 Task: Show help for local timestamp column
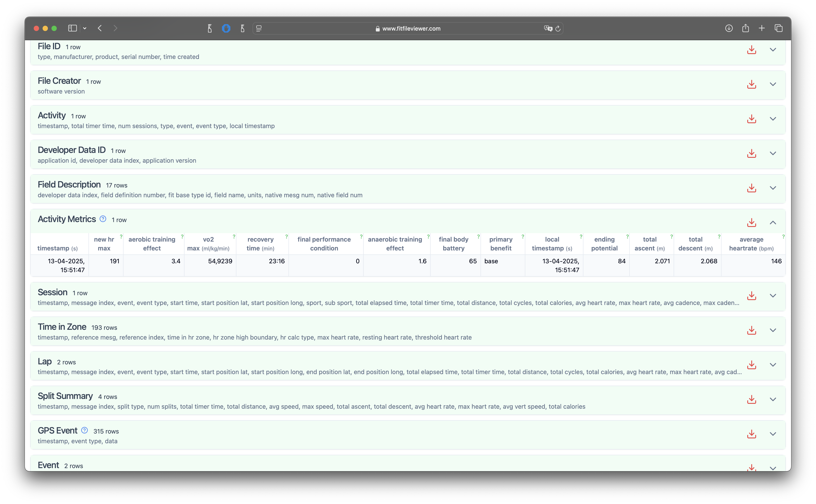coord(581,236)
